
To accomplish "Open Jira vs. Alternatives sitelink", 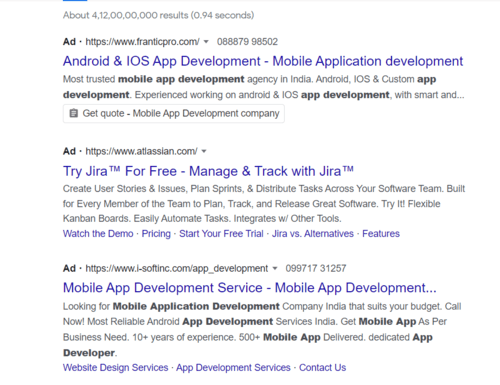I will (313, 234).
